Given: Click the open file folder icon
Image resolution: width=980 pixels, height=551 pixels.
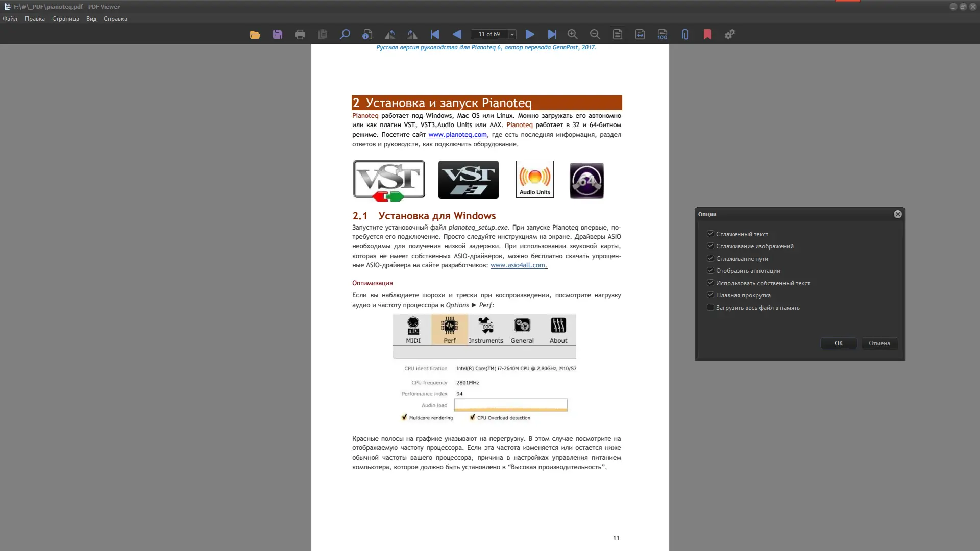Looking at the screenshot, I should click(255, 34).
